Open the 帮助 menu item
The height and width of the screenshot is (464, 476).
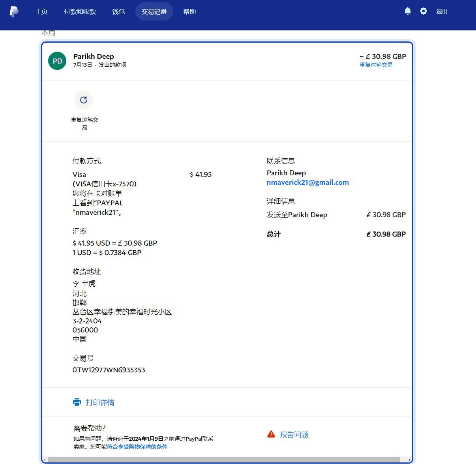[189, 12]
